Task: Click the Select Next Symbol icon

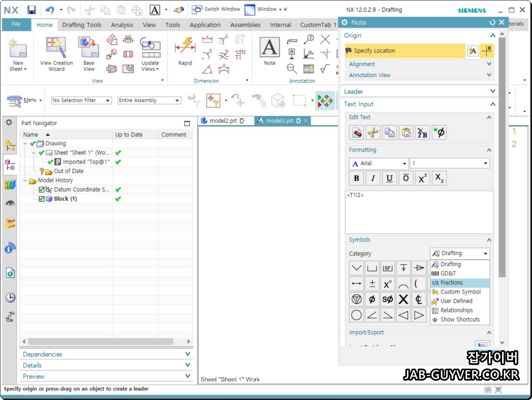Action: [x=439, y=133]
